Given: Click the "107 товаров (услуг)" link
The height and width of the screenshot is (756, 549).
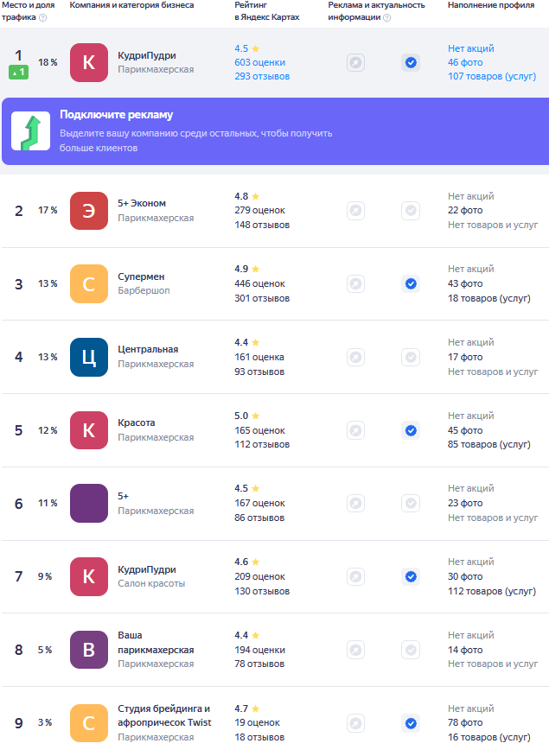Looking at the screenshot, I should pos(488,77).
